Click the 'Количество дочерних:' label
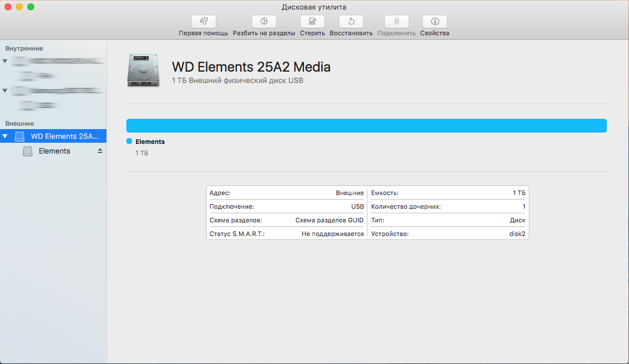Viewport: 629px width, 364px height. coord(406,206)
